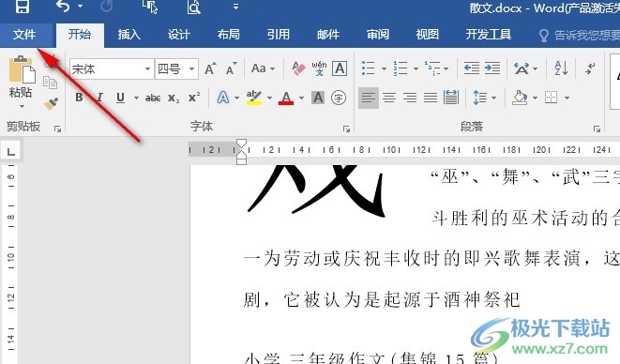The width and height of the screenshot is (620, 364).
Task: Open font color dropdown arrow
Action: point(301,98)
